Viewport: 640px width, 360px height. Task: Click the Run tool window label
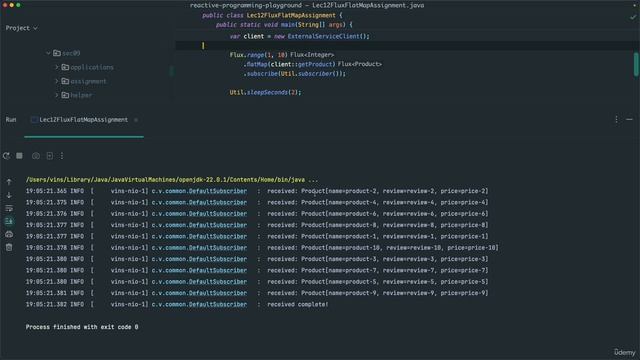click(x=11, y=120)
